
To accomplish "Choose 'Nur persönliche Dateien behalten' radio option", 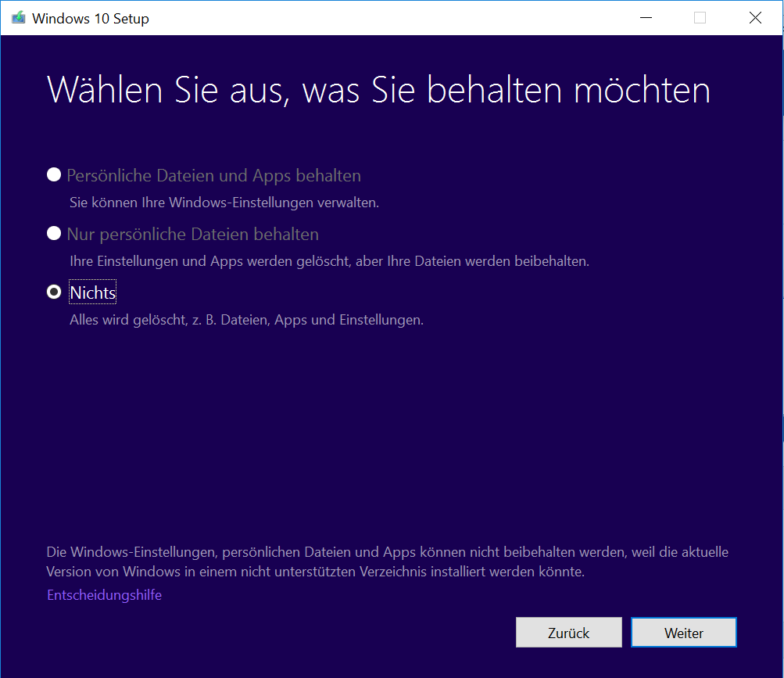I will pos(54,233).
